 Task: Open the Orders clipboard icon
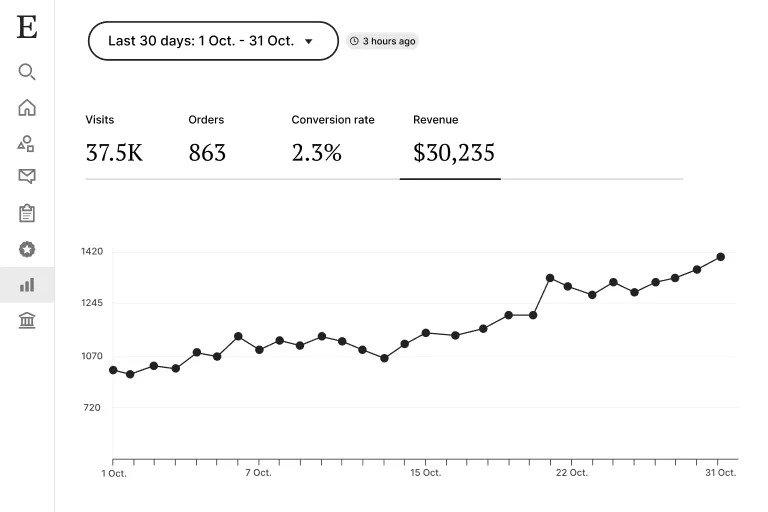coord(27,213)
